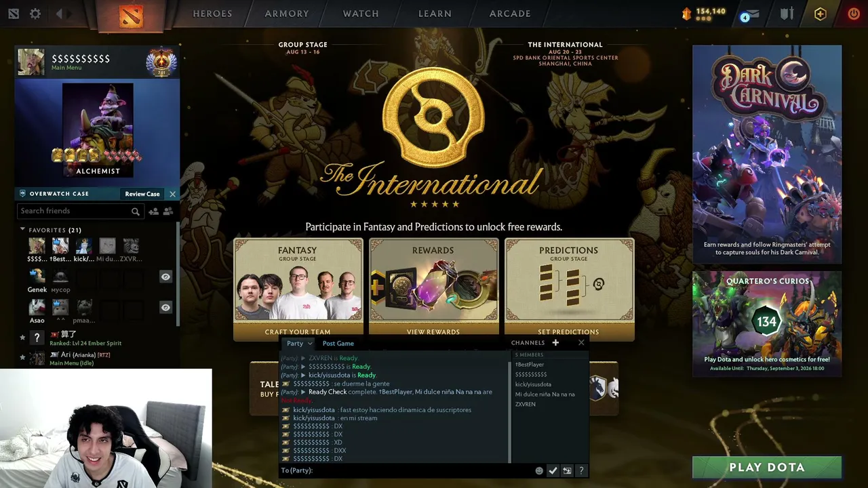Select the Asao friend avatar
The width and height of the screenshot is (868, 488).
(37, 307)
